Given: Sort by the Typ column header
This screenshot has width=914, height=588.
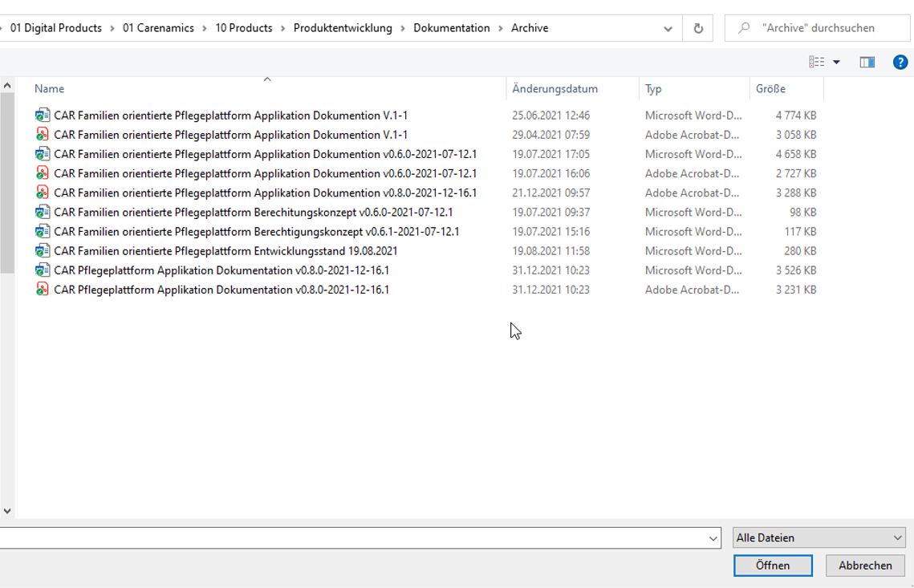Looking at the screenshot, I should pos(653,89).
